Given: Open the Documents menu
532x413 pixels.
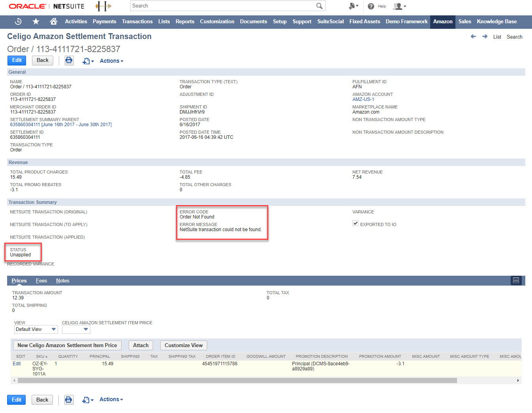Looking at the screenshot, I should (253, 21).
